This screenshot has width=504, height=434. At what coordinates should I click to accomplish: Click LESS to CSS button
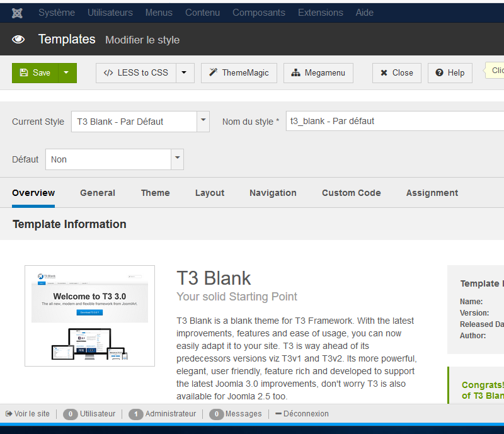coord(136,73)
